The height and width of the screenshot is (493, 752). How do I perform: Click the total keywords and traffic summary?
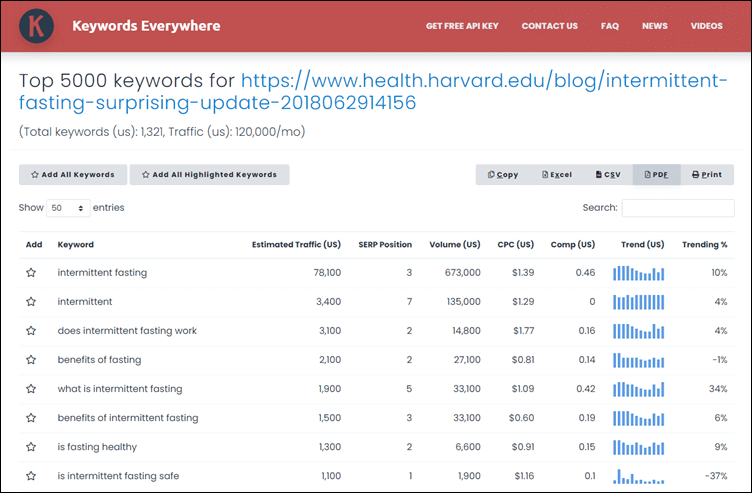[x=162, y=132]
